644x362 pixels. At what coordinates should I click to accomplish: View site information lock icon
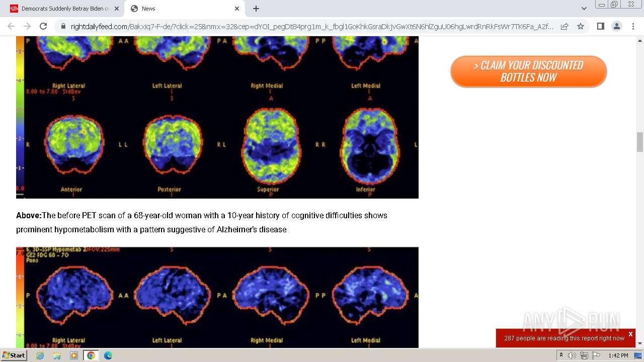(x=63, y=26)
